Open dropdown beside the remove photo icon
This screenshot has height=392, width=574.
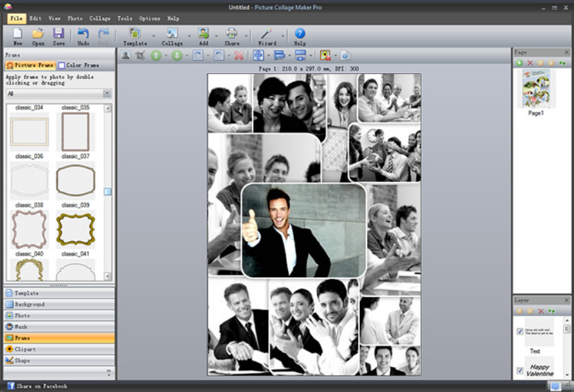(335, 55)
